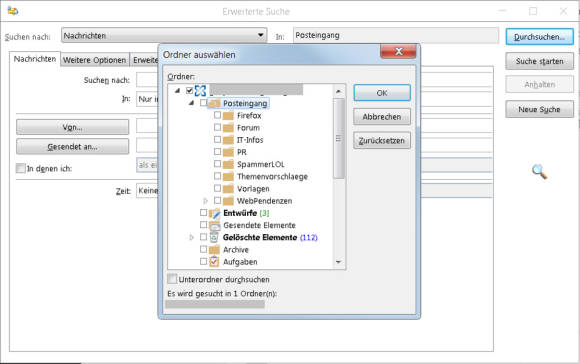Click the WebPendenzen folder icon
This screenshot has width=580, height=364.
tap(228, 201)
